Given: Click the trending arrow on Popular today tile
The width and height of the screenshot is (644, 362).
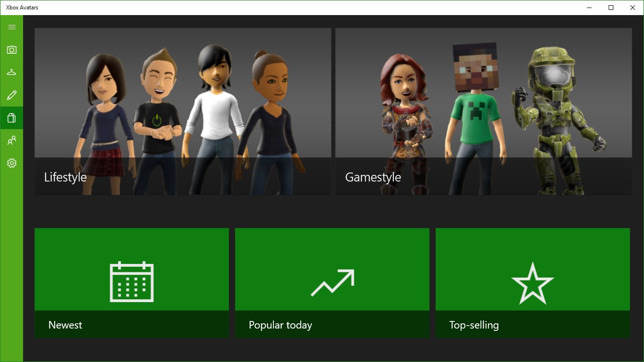Looking at the screenshot, I should pyautogui.click(x=332, y=282).
